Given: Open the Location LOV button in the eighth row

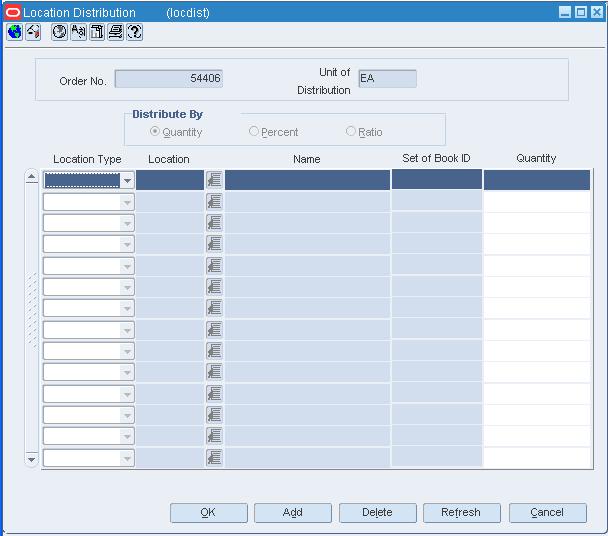Looking at the screenshot, I should [214, 330].
